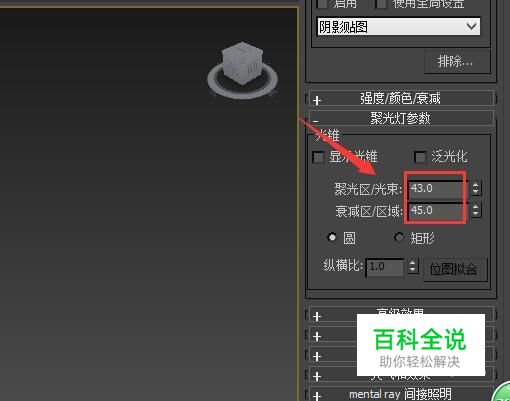Image resolution: width=510 pixels, height=401 pixels.
Task: Click the 衰减区/区域 spinner arrows
Action: pos(476,210)
